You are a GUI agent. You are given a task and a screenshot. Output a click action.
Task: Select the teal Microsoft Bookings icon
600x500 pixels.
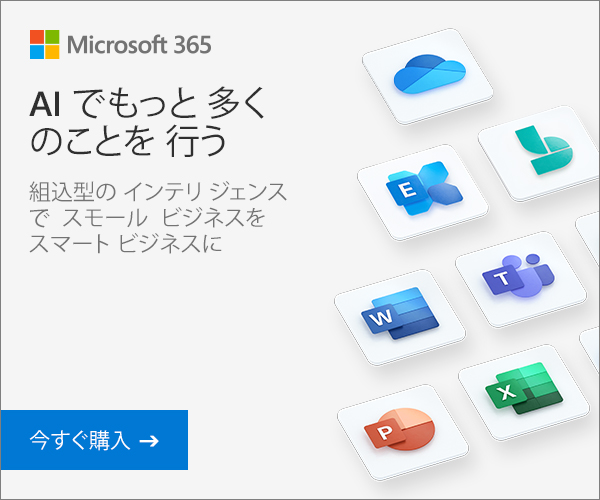pyautogui.click(x=544, y=150)
